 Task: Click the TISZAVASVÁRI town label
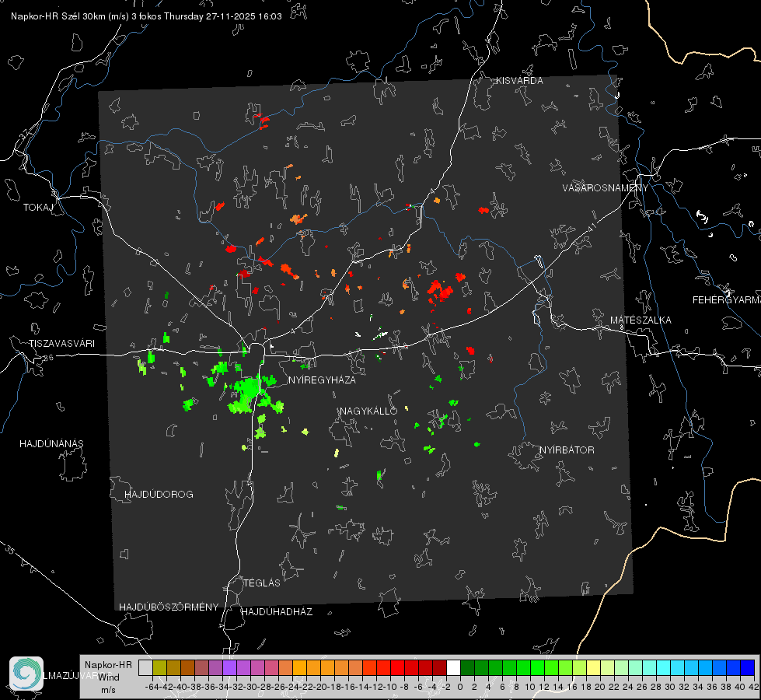coord(62,344)
